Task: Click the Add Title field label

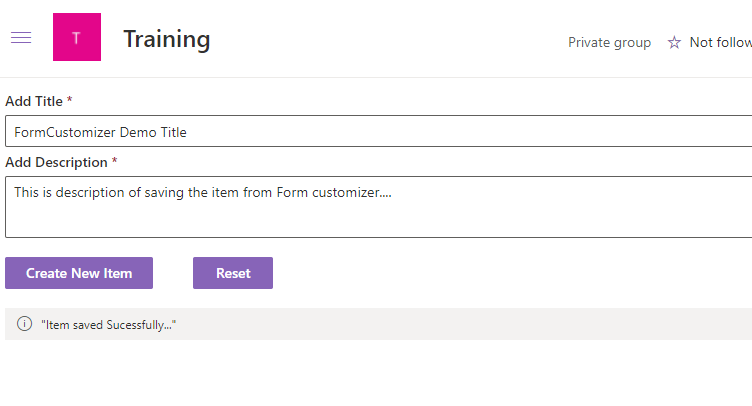Action: (x=34, y=101)
